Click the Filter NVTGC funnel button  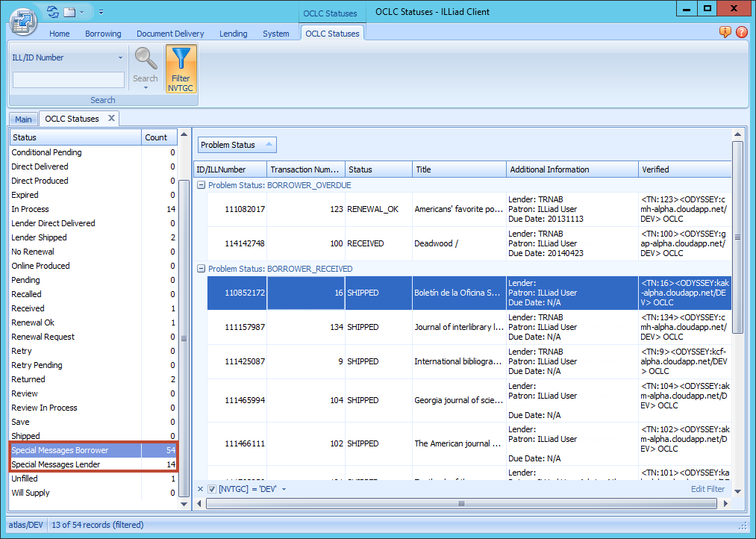pyautogui.click(x=181, y=69)
